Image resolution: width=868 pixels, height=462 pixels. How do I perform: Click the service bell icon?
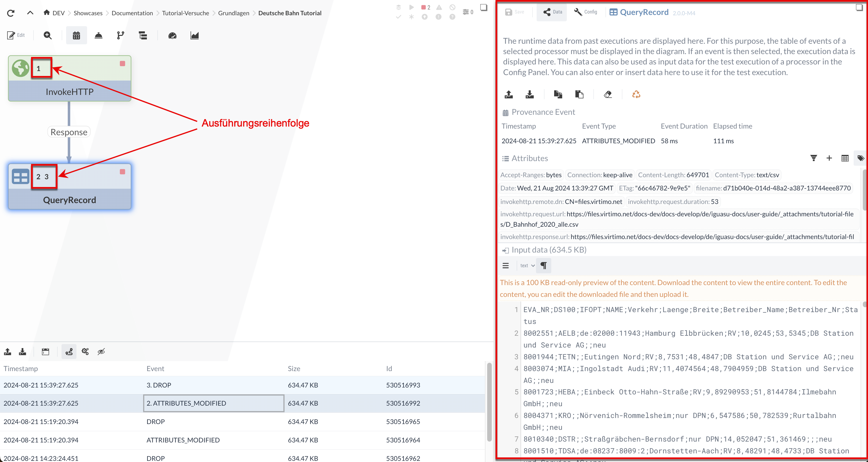[x=98, y=35]
